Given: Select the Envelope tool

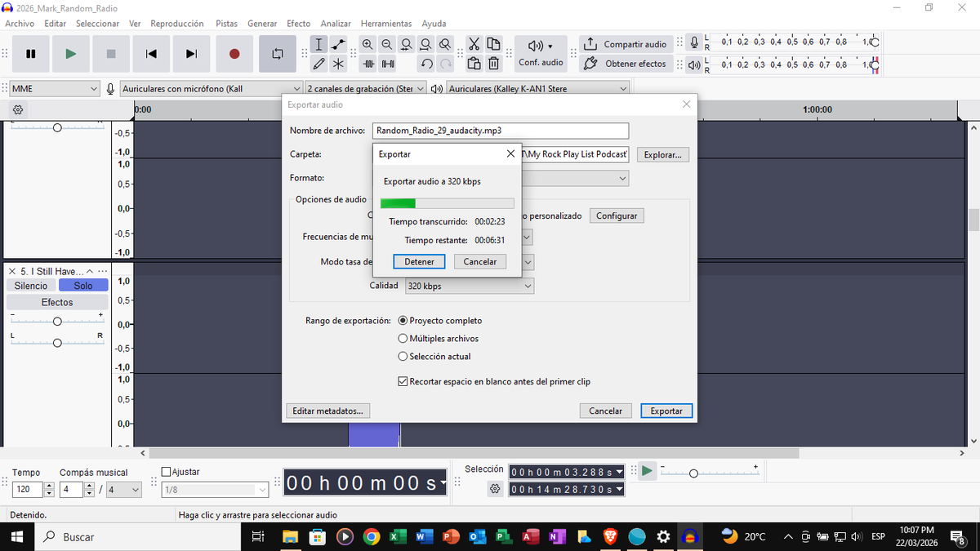Looking at the screenshot, I should 338,44.
